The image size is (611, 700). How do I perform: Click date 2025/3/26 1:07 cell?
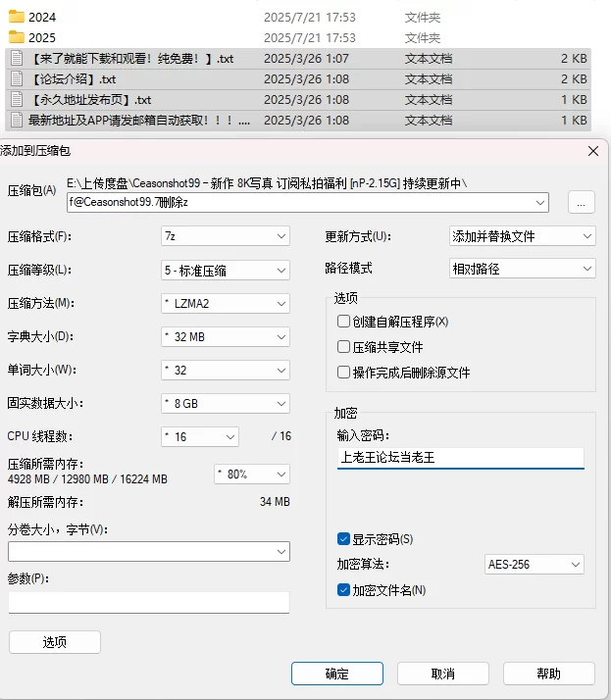306,59
